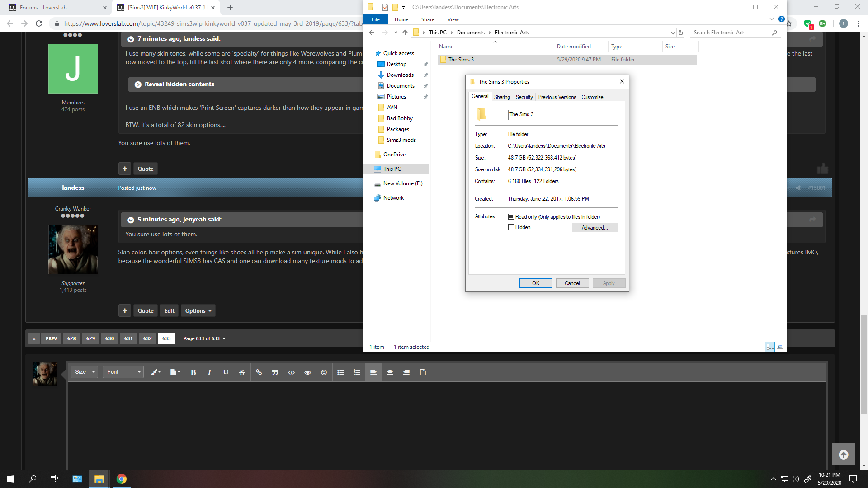This screenshot has width=868, height=488.
Task: Align text left in editor
Action: (373, 372)
